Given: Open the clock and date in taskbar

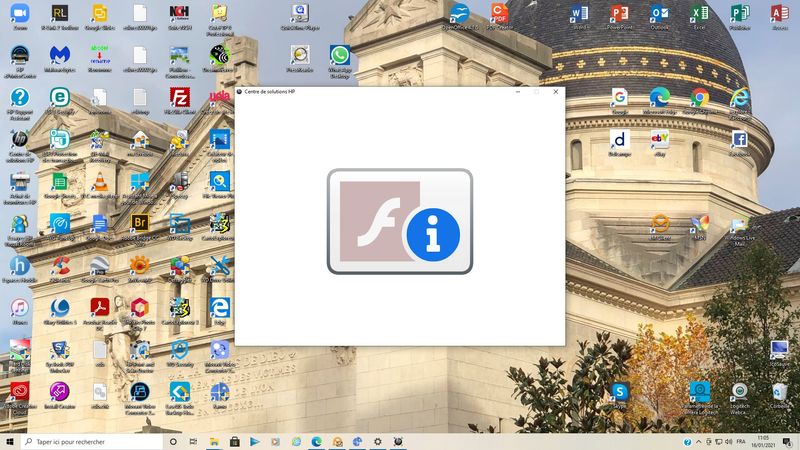Looking at the screenshot, I should tap(763, 441).
